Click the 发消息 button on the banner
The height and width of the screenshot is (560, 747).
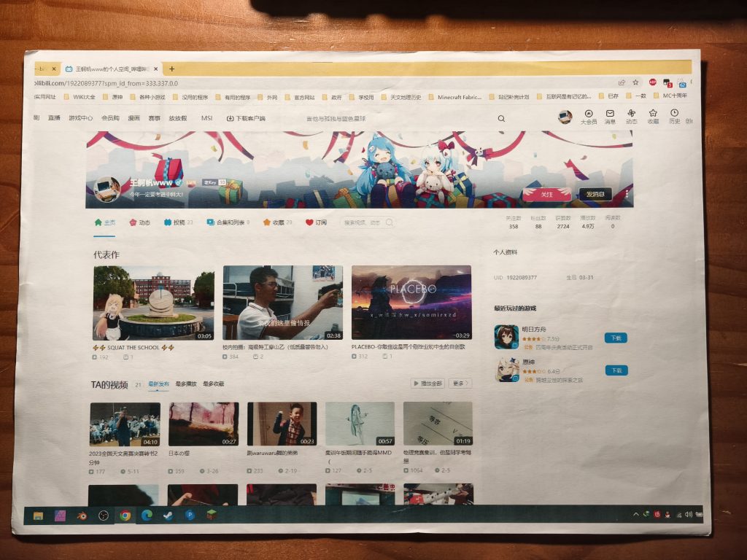click(x=595, y=195)
